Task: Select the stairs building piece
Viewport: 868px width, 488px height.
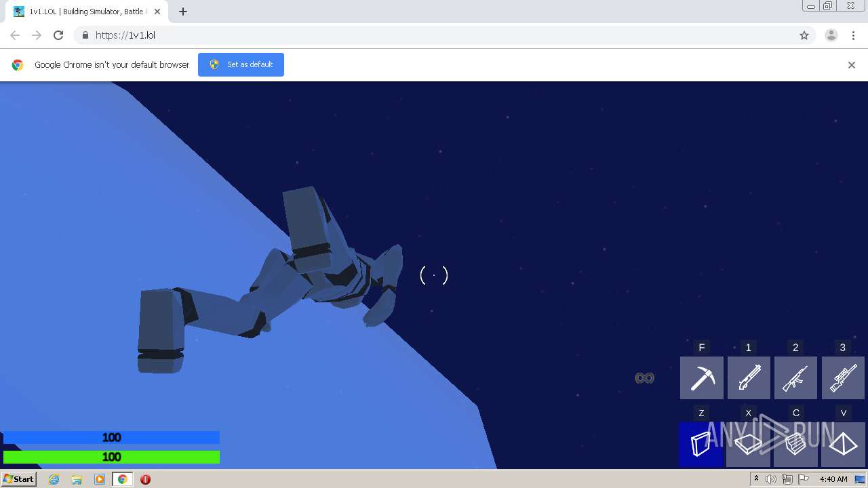Action: [795, 445]
